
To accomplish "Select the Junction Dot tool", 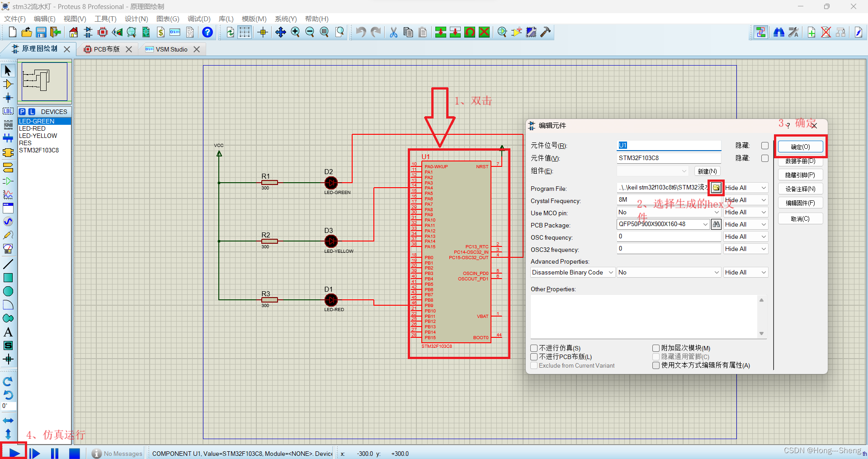I will (8, 98).
